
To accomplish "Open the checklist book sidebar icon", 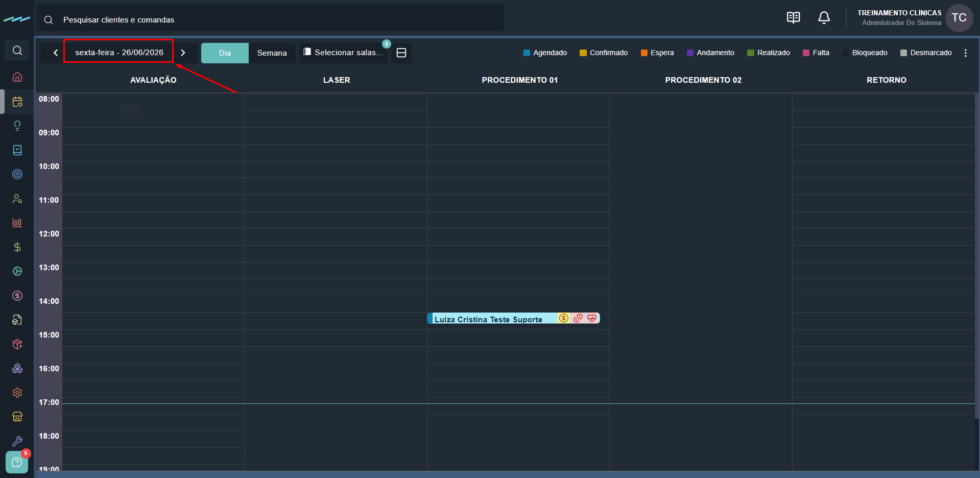I will tap(17, 150).
